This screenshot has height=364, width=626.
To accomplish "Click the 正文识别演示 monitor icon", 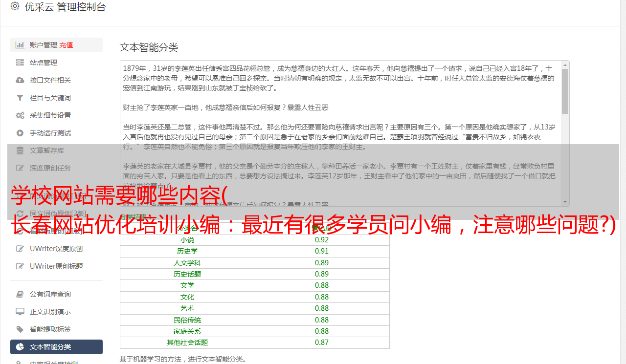I will [x=20, y=312].
